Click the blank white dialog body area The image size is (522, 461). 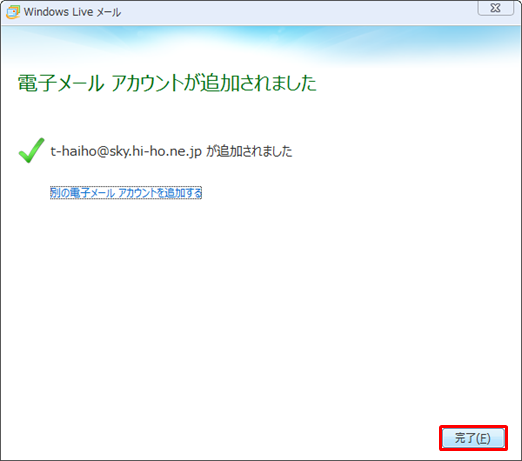pyautogui.click(x=261, y=300)
